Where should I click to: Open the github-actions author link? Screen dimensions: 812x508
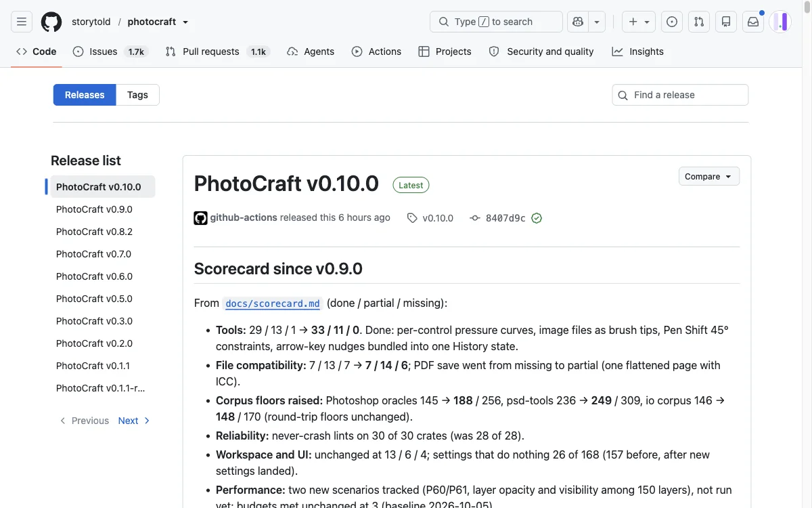point(244,217)
